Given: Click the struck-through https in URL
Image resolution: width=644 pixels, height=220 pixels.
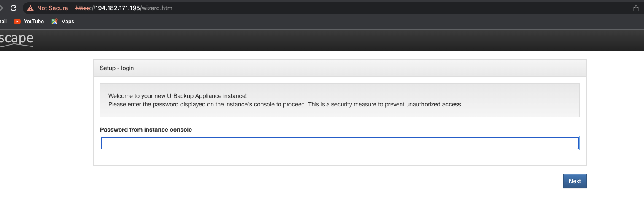Looking at the screenshot, I should pyautogui.click(x=83, y=8).
